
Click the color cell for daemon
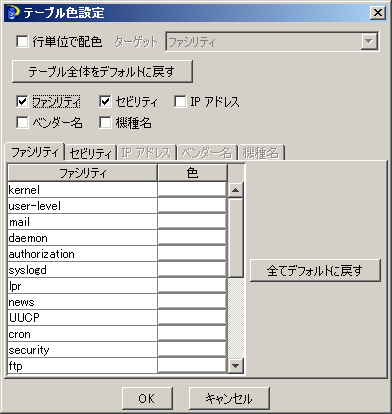192,238
